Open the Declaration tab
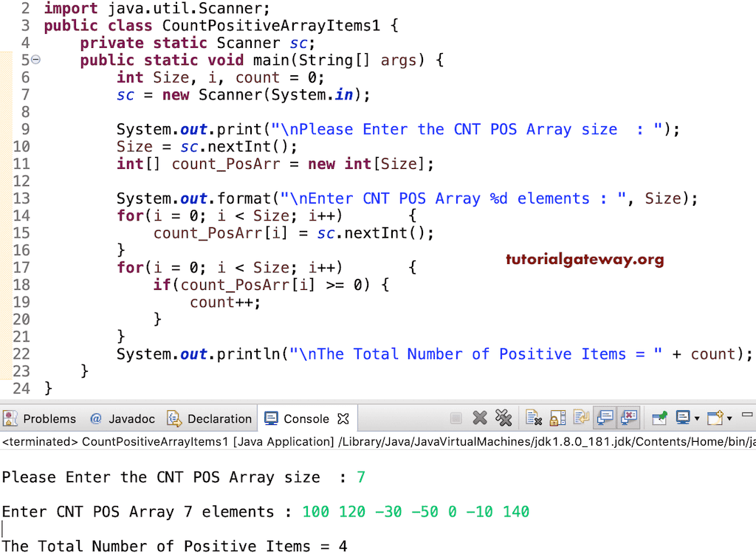 click(x=218, y=418)
